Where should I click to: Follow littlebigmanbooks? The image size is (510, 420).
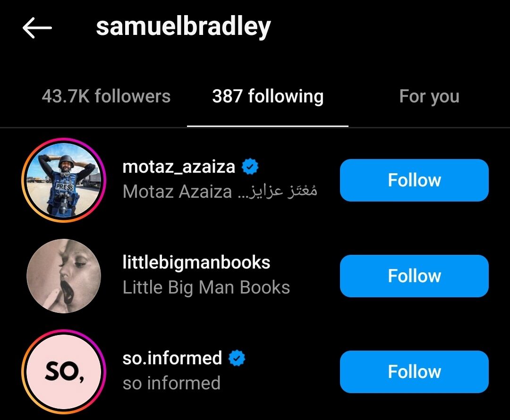[414, 276]
